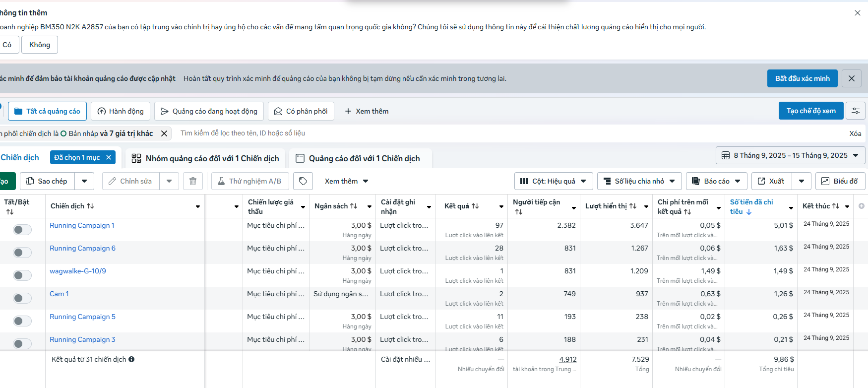Click 'Bắt đầu xác minh' button
868x388 pixels.
pos(802,78)
